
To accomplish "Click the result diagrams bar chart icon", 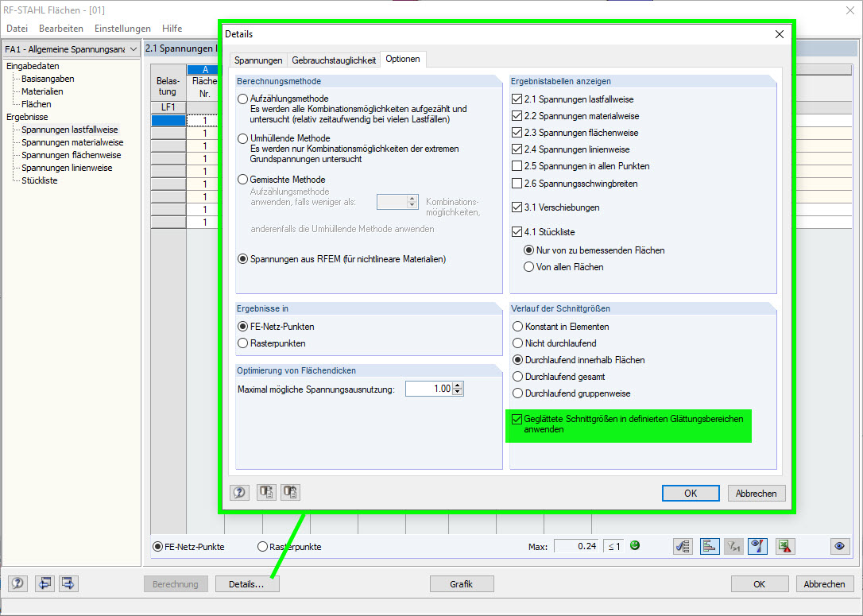I will (x=710, y=546).
